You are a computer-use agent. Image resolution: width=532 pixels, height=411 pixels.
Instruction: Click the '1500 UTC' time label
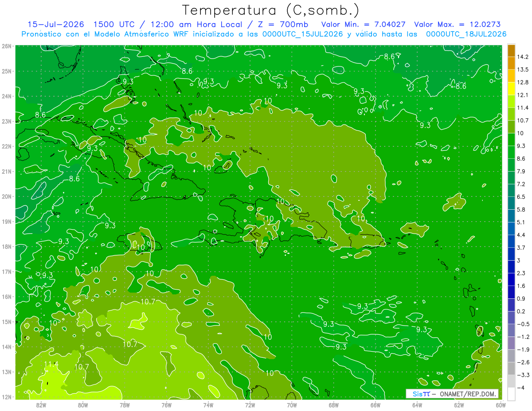click(x=114, y=24)
